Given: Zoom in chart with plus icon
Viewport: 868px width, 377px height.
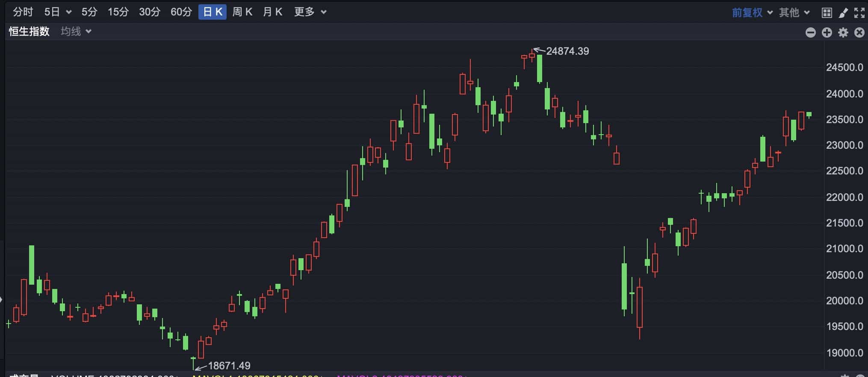Looking at the screenshot, I should tap(827, 32).
